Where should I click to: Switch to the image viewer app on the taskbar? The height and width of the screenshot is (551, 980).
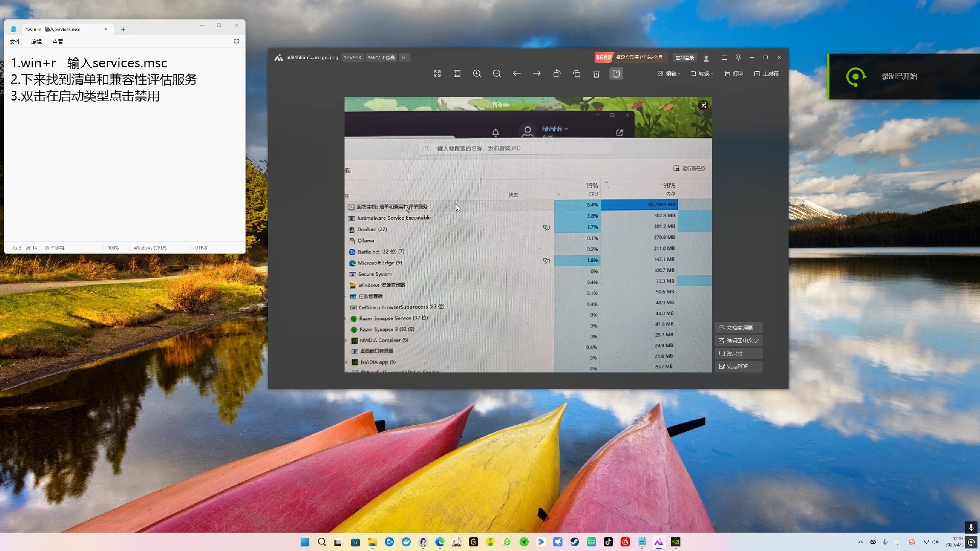pyautogui.click(x=659, y=542)
